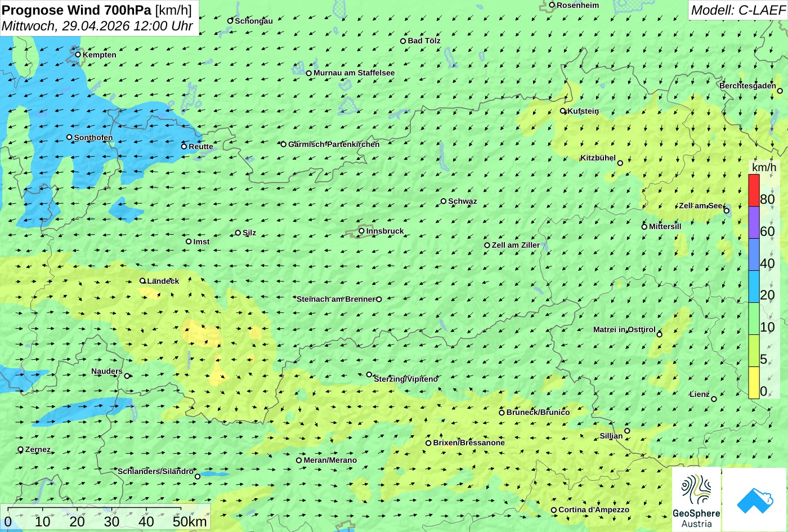Select the Brixen/Bressanone marker
The image size is (788, 532).
pos(428,442)
